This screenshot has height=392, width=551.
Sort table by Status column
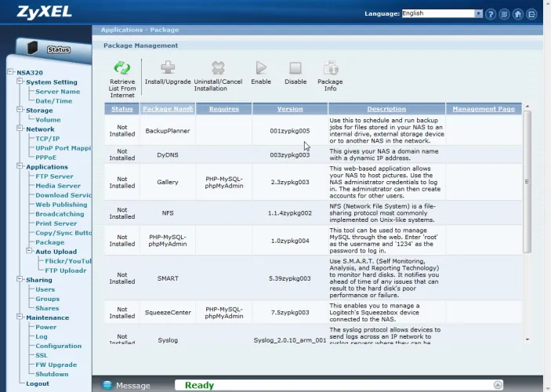coord(122,109)
